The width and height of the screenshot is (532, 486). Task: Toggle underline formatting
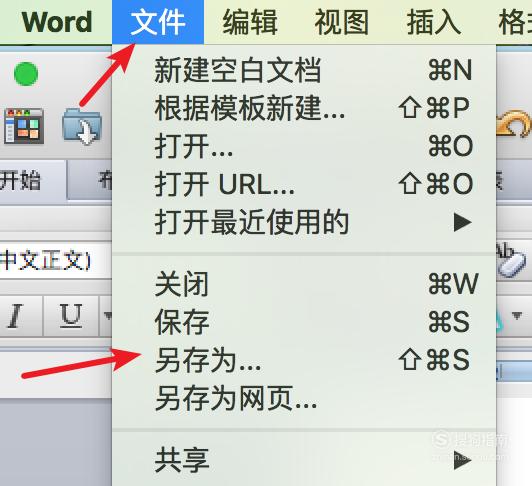click(x=71, y=316)
